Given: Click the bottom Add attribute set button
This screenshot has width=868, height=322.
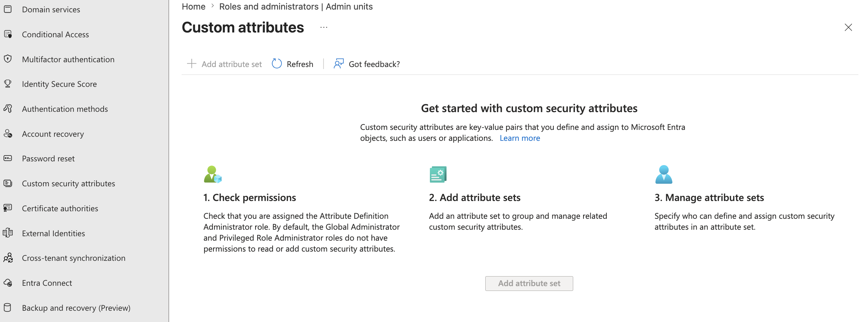Looking at the screenshot, I should (x=529, y=283).
